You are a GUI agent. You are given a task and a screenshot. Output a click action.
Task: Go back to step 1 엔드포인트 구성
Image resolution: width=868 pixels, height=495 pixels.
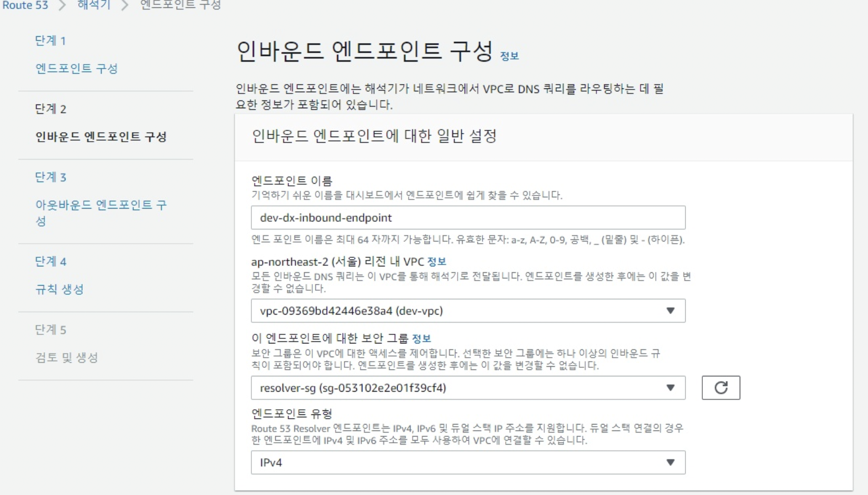[76, 68]
